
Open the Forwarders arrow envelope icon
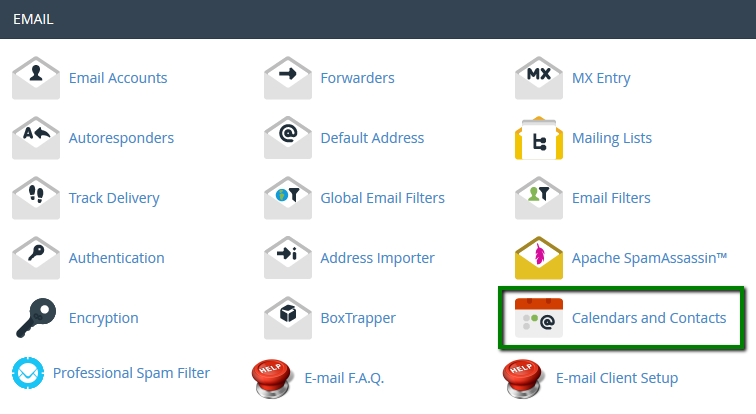[288, 78]
